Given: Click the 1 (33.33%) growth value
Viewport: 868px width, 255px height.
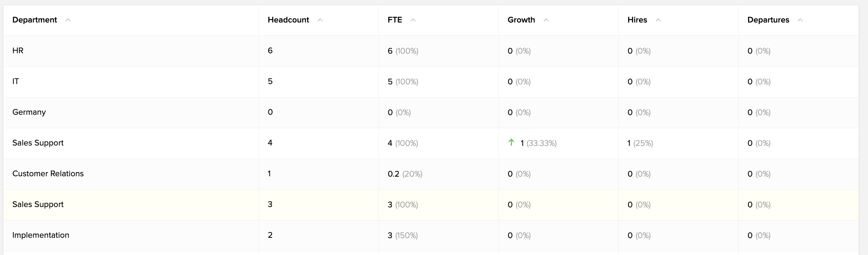Looking at the screenshot, I should click(x=539, y=143).
